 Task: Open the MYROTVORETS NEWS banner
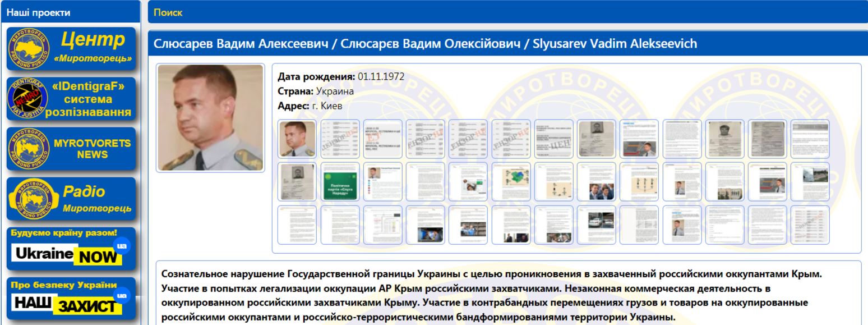coord(71,149)
